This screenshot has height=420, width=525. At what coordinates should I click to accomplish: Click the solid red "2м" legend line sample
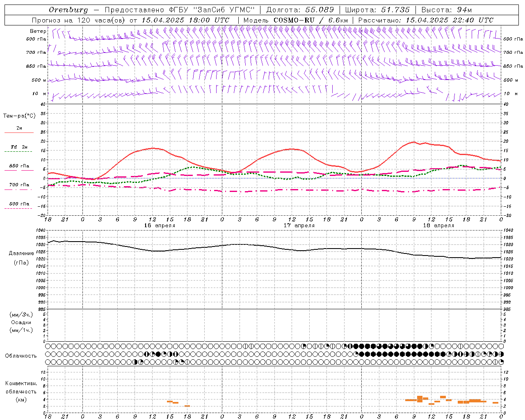tap(19, 133)
